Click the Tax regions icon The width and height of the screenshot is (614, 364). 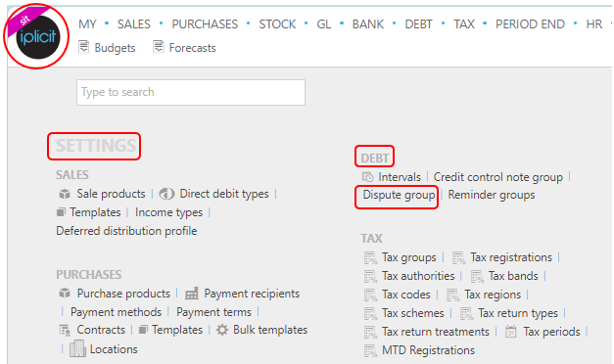[x=453, y=296]
